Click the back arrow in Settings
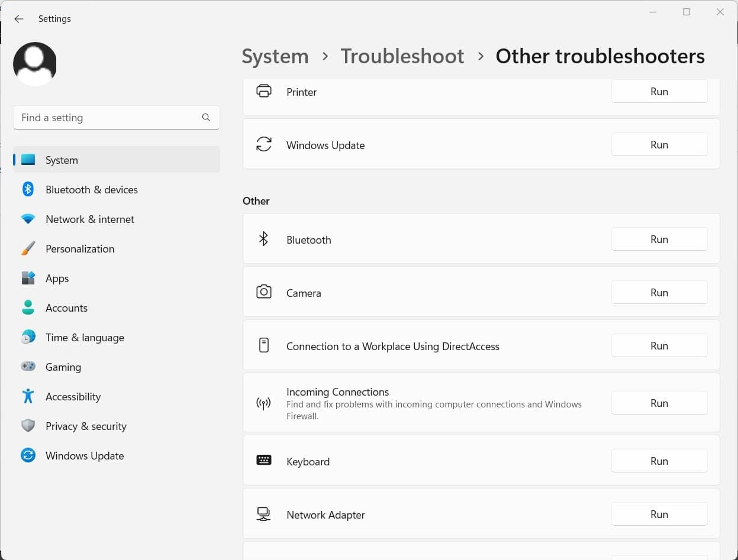The width and height of the screenshot is (738, 560). 19,19
